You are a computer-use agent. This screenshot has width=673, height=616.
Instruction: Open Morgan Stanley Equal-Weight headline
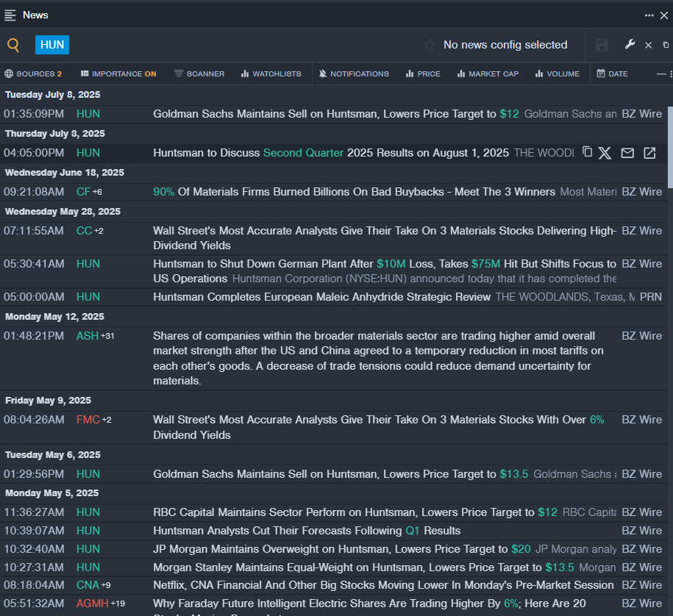pyautogui.click(x=363, y=567)
